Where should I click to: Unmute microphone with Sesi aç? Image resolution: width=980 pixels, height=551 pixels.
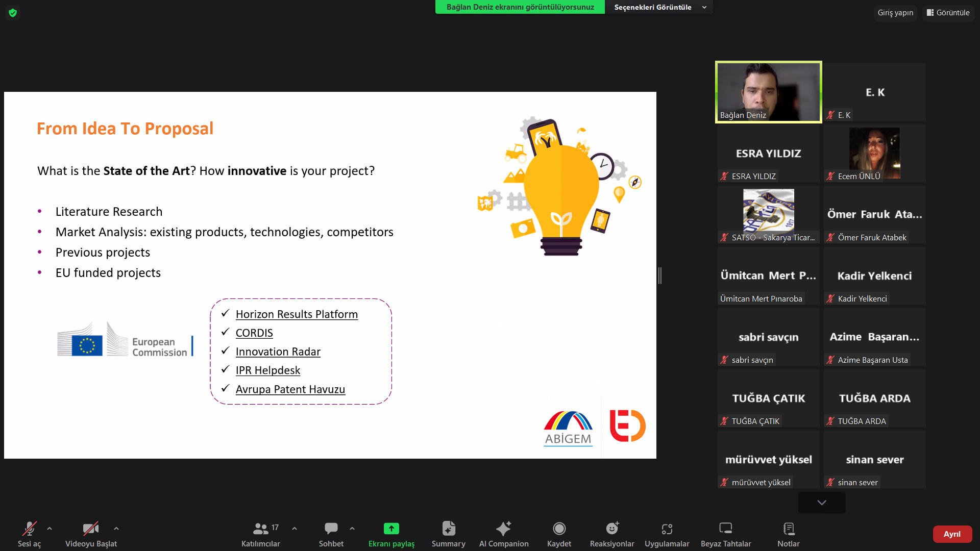[x=29, y=529]
